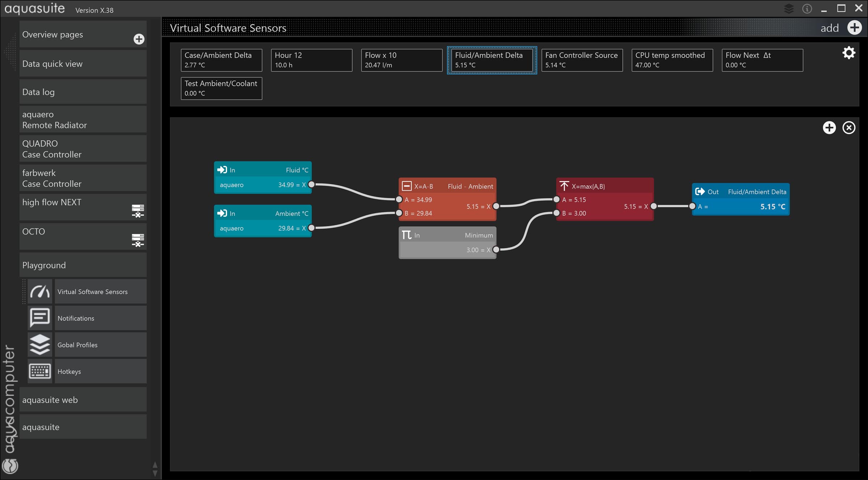Click the info icon in the title bar
The width and height of the screenshot is (868, 480).
pos(807,9)
